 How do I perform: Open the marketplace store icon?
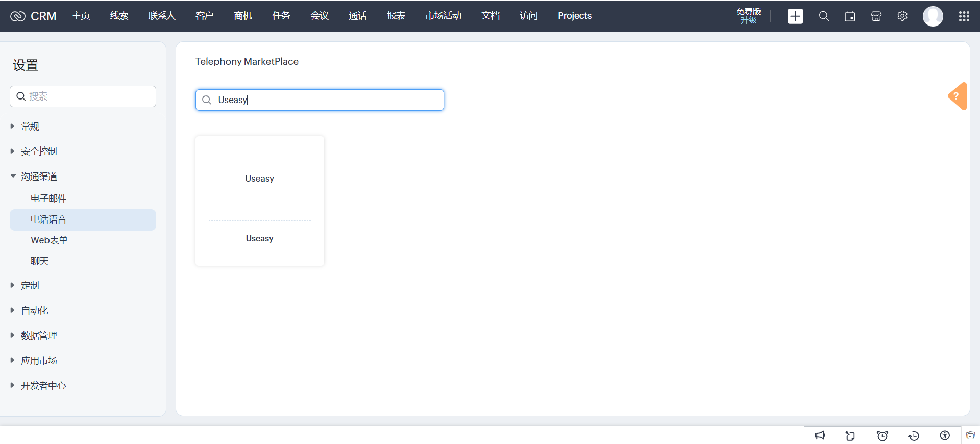(x=876, y=16)
